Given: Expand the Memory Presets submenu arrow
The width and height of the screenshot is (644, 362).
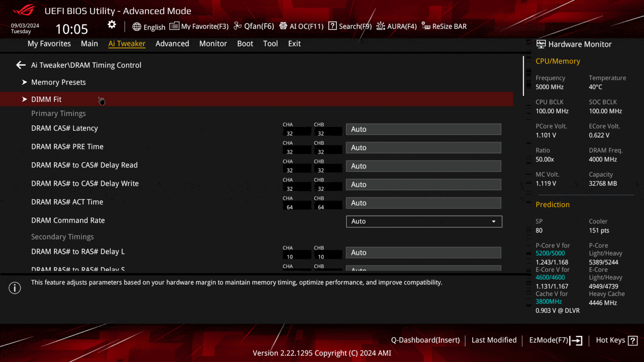Looking at the screenshot, I should 24,82.
